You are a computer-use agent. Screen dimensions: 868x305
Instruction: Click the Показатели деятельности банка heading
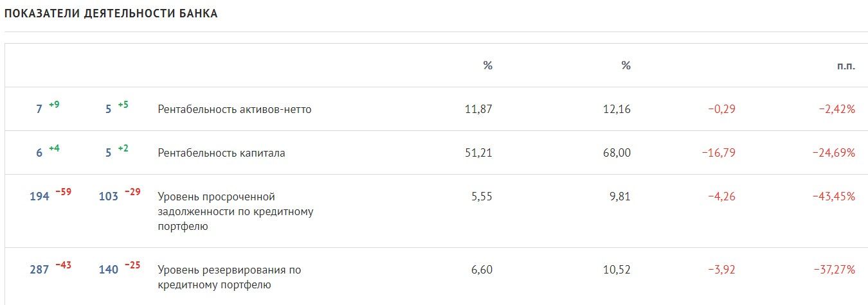tap(111, 14)
